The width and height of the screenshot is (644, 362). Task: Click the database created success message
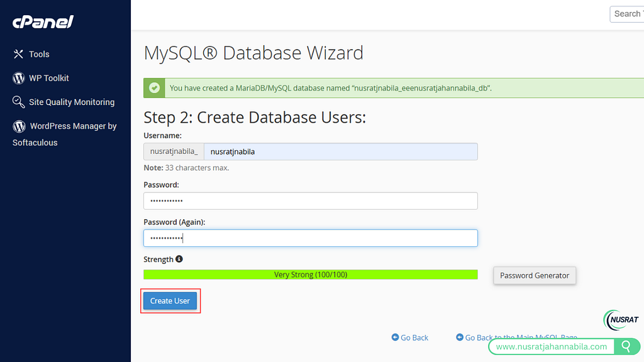(331, 88)
